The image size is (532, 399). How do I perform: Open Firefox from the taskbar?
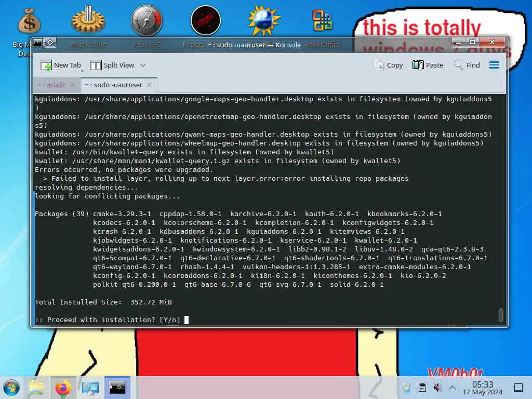pyautogui.click(x=63, y=388)
